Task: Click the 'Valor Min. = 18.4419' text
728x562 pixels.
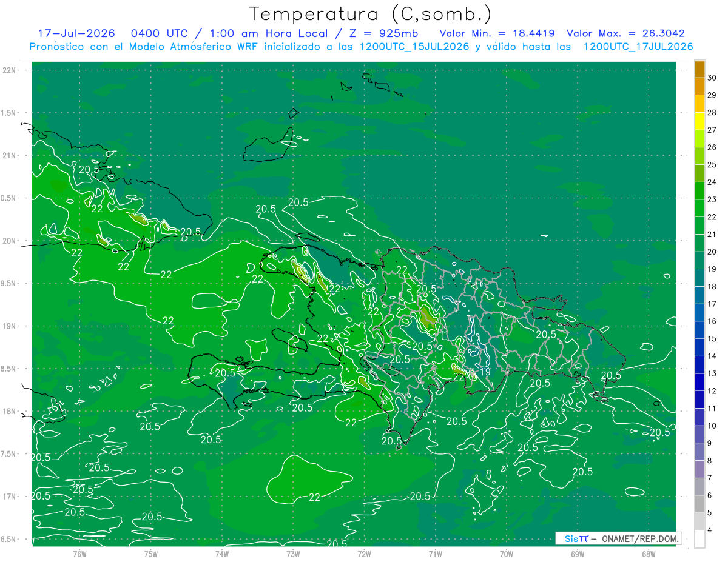Action: [497, 33]
